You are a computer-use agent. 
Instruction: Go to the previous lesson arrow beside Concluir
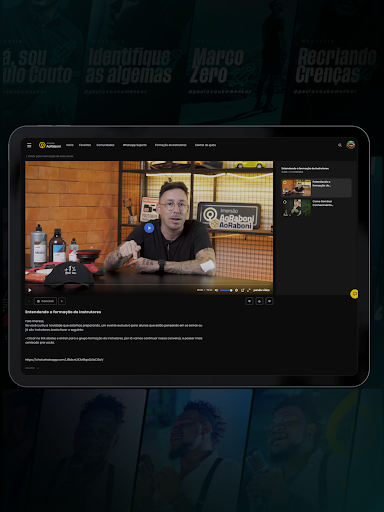29,301
